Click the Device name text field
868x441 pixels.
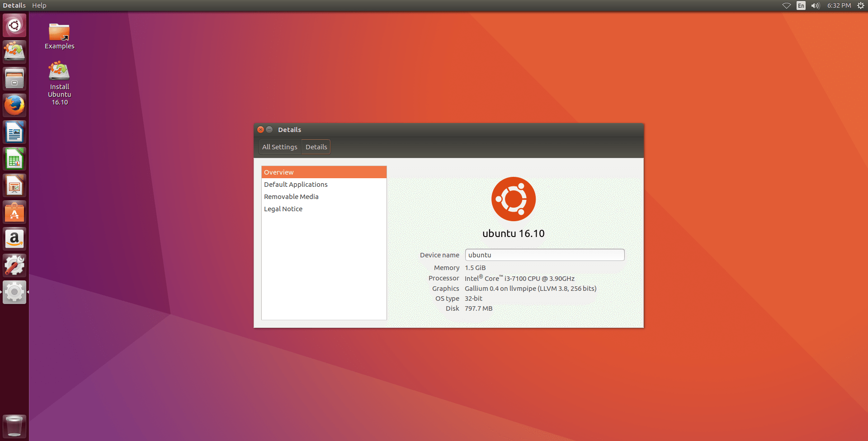(x=545, y=255)
